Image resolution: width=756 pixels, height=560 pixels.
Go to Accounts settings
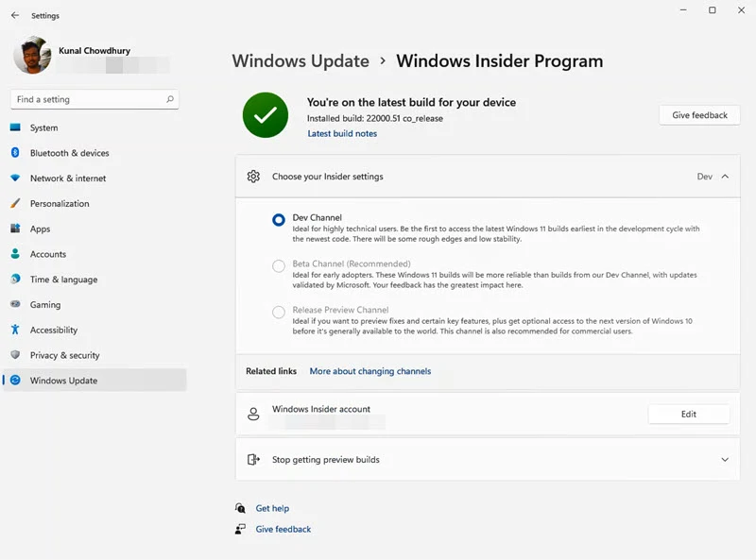(x=94, y=254)
